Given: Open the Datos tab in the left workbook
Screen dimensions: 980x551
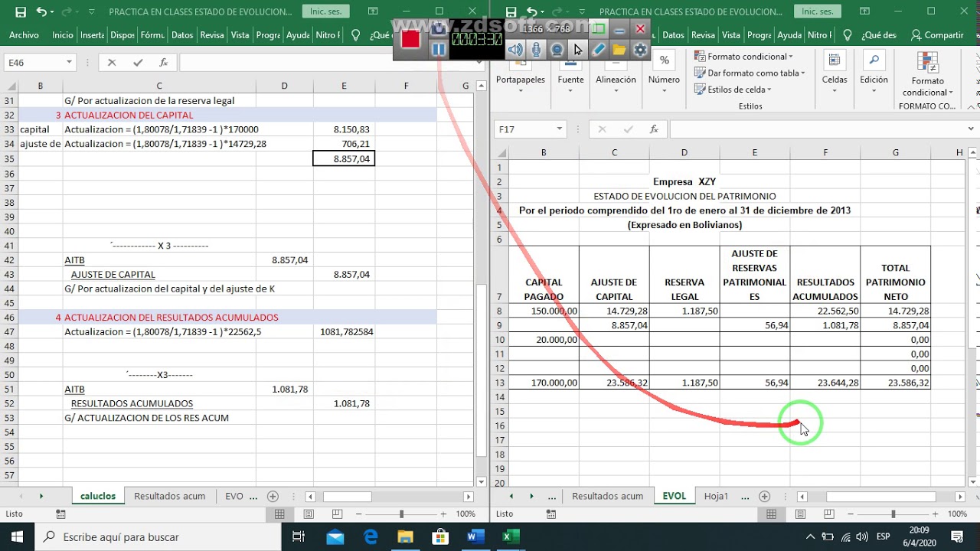Looking at the screenshot, I should point(182,35).
